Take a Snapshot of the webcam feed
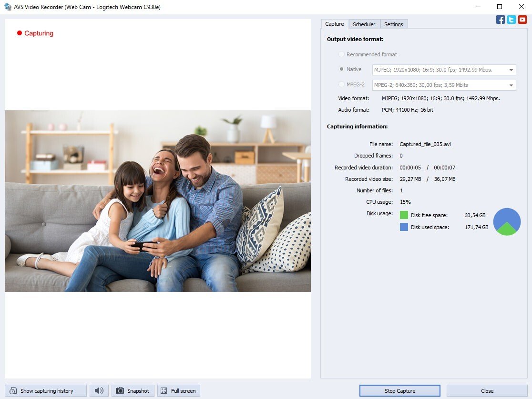 point(133,390)
